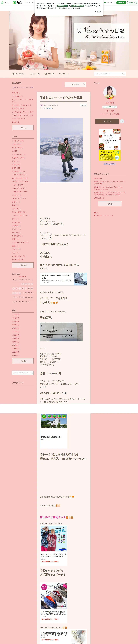Image resolution: width=138 pixels, height=644 pixels.
Task: Click 一覧を見る under recent articles
Action: pos(23,128)
